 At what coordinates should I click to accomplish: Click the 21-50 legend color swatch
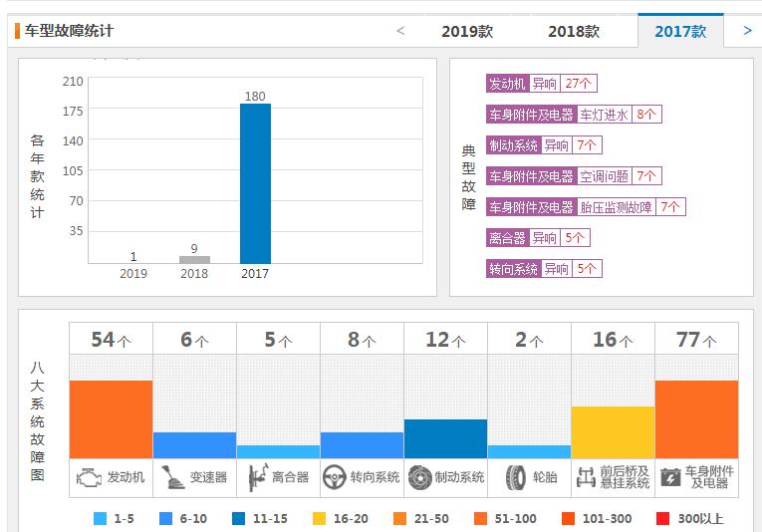400,519
